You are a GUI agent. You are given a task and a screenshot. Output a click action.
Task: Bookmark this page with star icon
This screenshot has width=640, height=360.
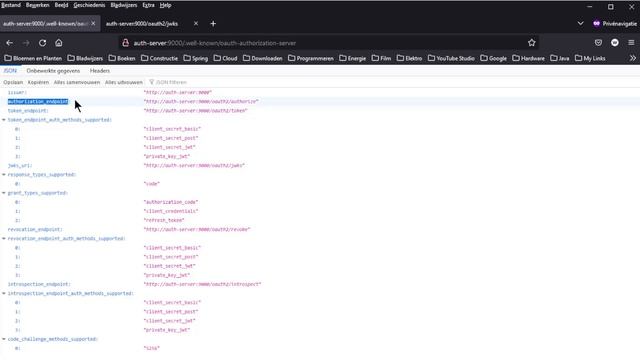point(531,43)
